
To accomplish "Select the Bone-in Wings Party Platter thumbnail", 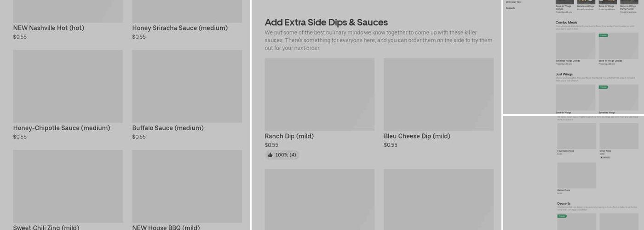I will [x=629, y=2].
